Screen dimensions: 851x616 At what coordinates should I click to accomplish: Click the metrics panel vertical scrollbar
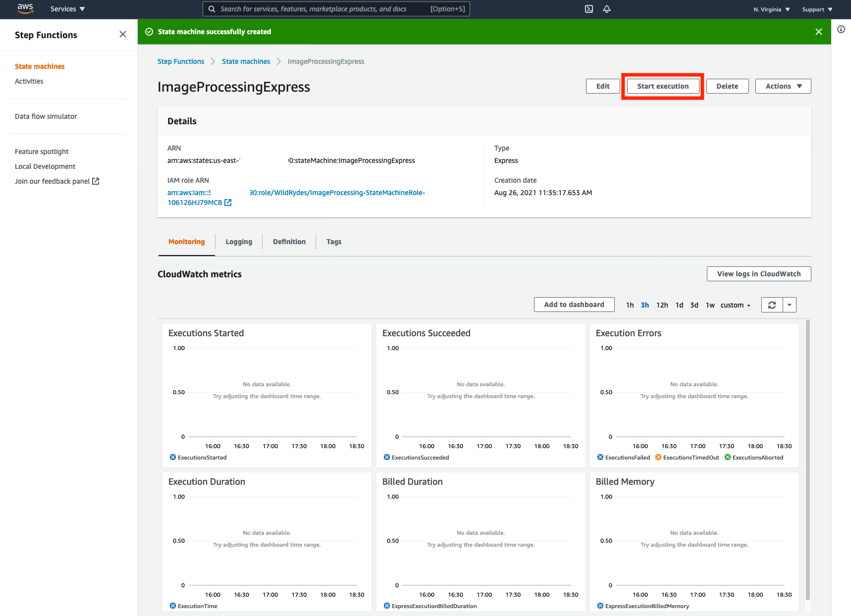pyautogui.click(x=808, y=460)
